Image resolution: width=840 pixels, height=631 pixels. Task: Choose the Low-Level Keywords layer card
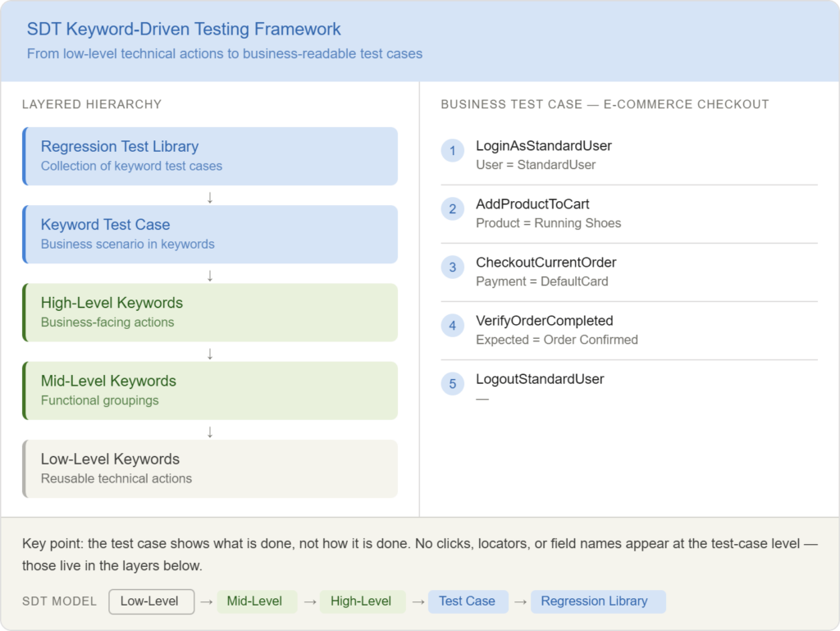212,469
